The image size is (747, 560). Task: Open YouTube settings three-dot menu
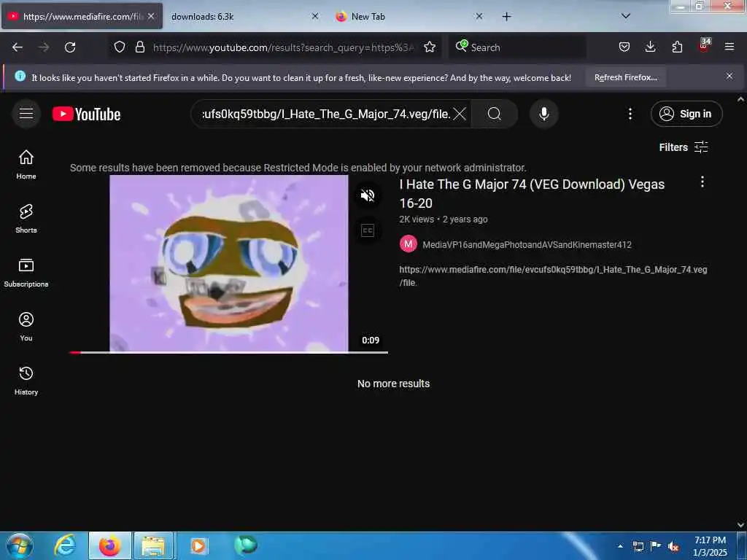point(630,114)
